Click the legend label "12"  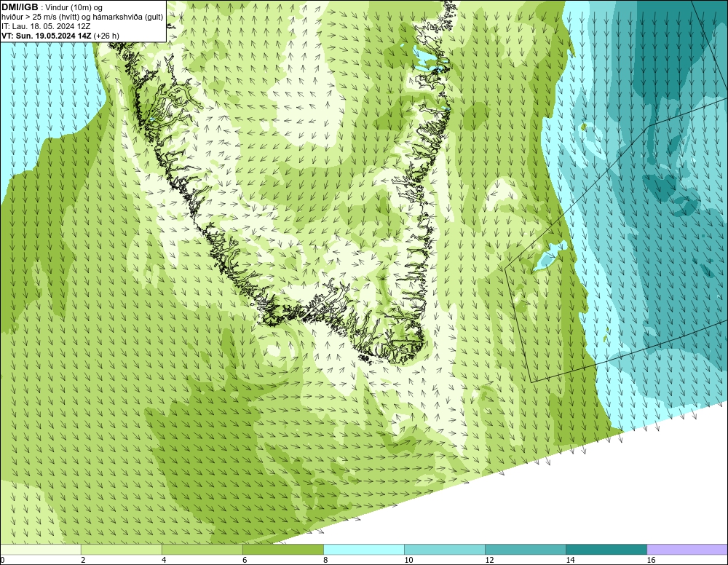[489, 561]
